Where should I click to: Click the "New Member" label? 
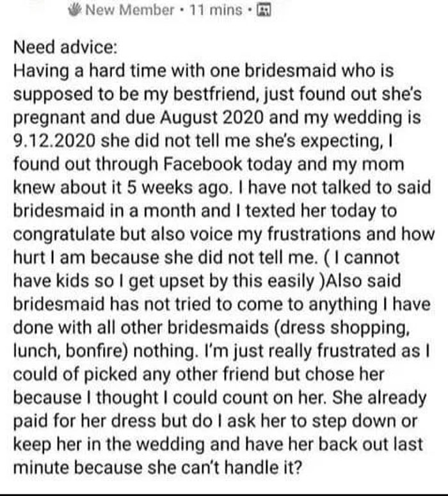[x=129, y=10]
